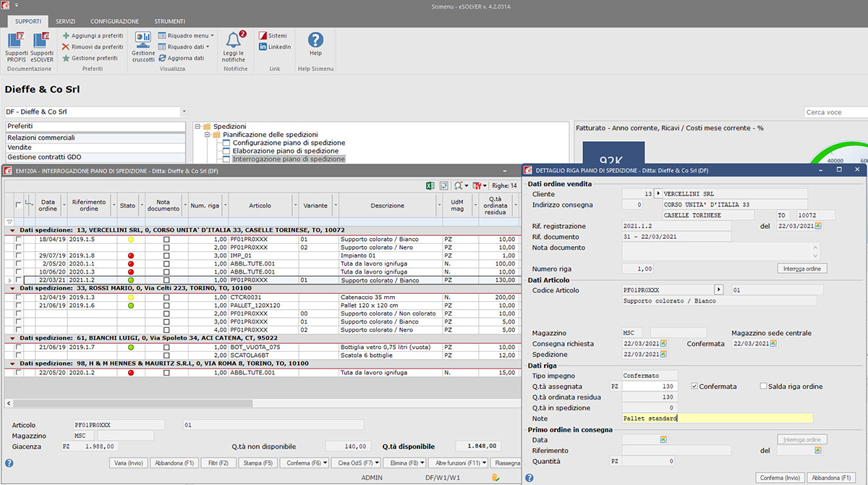Open the company selector dropdown
The image size is (868, 485).
point(184,112)
